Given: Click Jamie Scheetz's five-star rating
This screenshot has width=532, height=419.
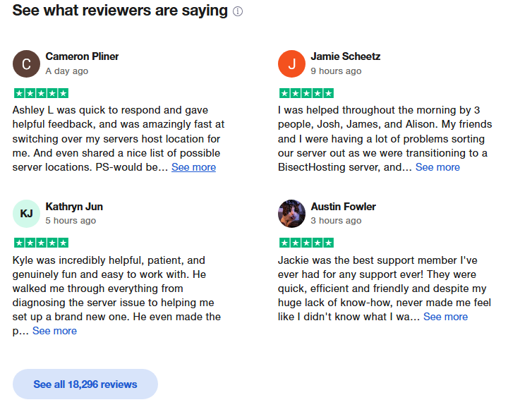Looking at the screenshot, I should pos(306,93).
